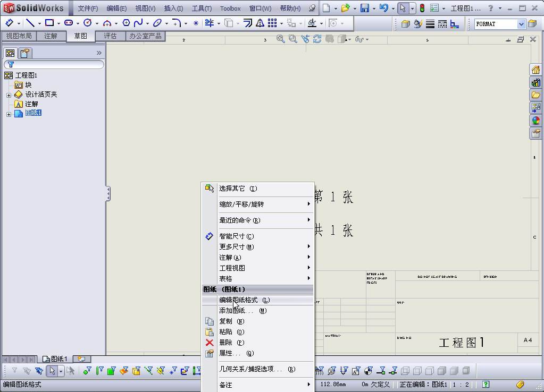This screenshot has height=392, width=544.
Task: Select 工程图1 root in feature tree
Action: coord(27,75)
